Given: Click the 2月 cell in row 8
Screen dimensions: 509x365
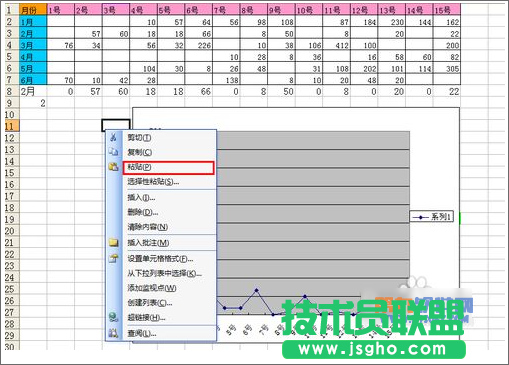Looking at the screenshot, I should pos(33,91).
